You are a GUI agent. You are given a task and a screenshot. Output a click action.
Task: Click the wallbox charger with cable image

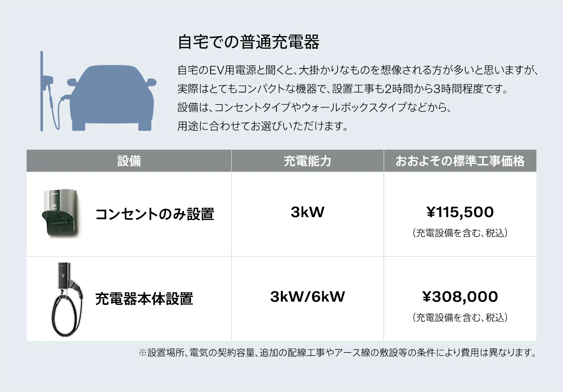(x=67, y=299)
